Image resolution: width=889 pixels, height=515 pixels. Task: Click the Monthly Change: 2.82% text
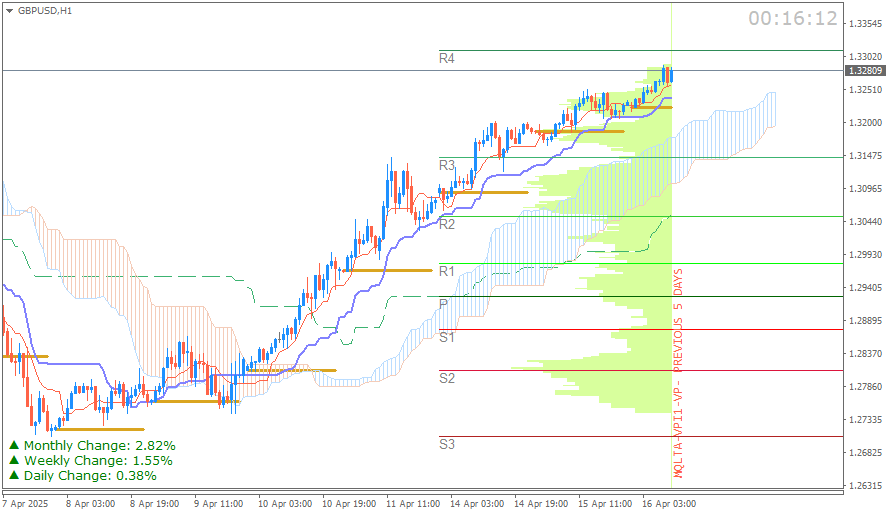[100, 445]
